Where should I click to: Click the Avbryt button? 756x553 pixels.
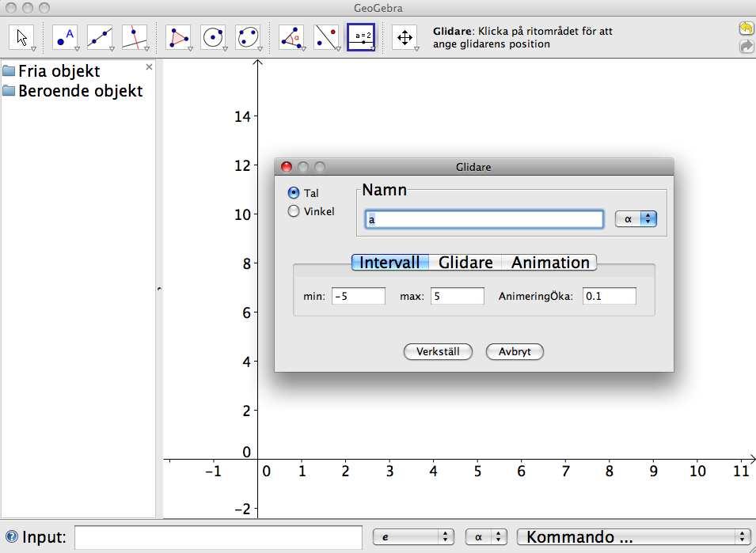pos(515,351)
